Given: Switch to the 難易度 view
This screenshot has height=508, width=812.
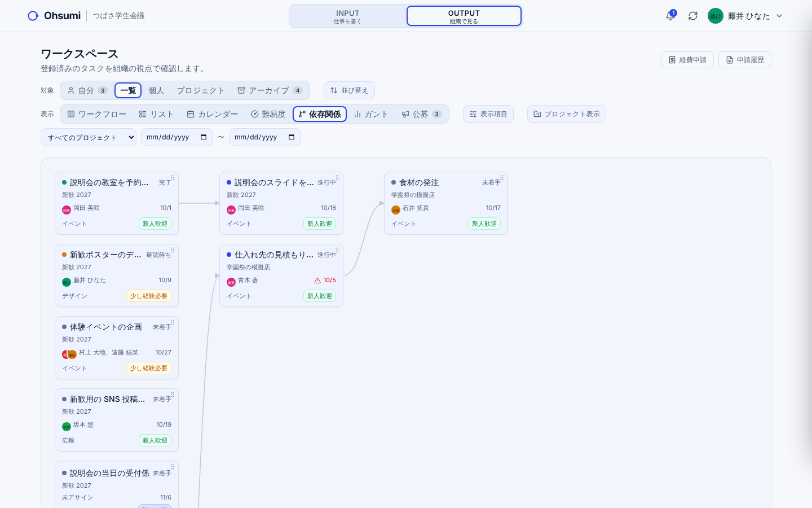Looking at the screenshot, I should tap(268, 114).
